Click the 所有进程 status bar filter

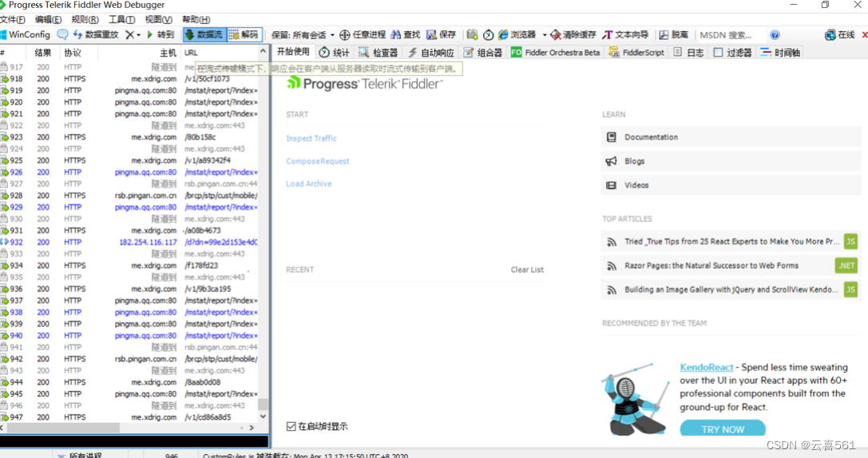coord(80,456)
